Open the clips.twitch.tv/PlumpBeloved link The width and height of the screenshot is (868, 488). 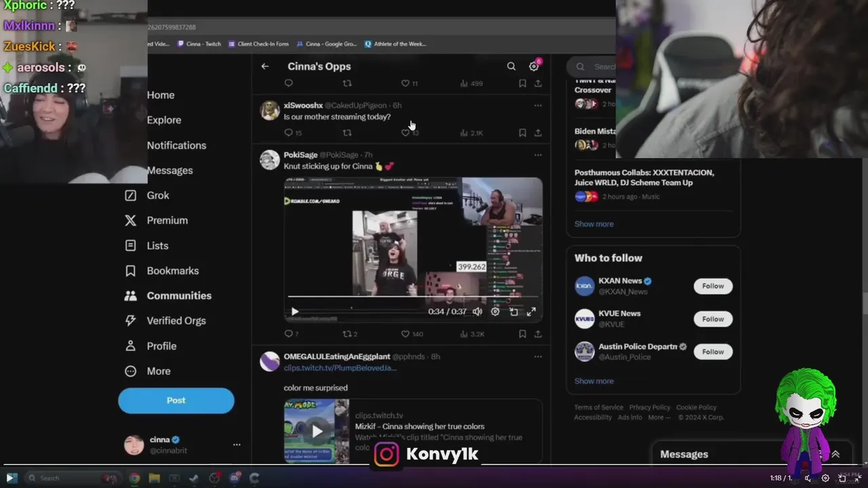[340, 367]
